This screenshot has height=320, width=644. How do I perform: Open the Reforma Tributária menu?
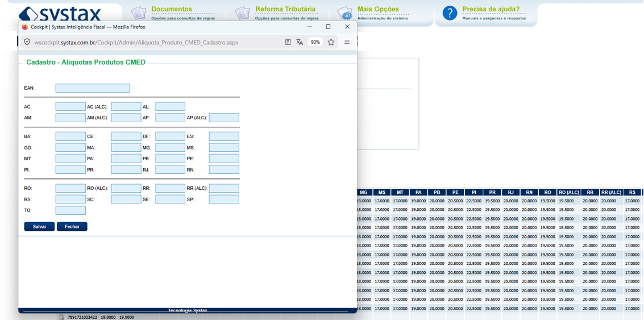pos(285,9)
